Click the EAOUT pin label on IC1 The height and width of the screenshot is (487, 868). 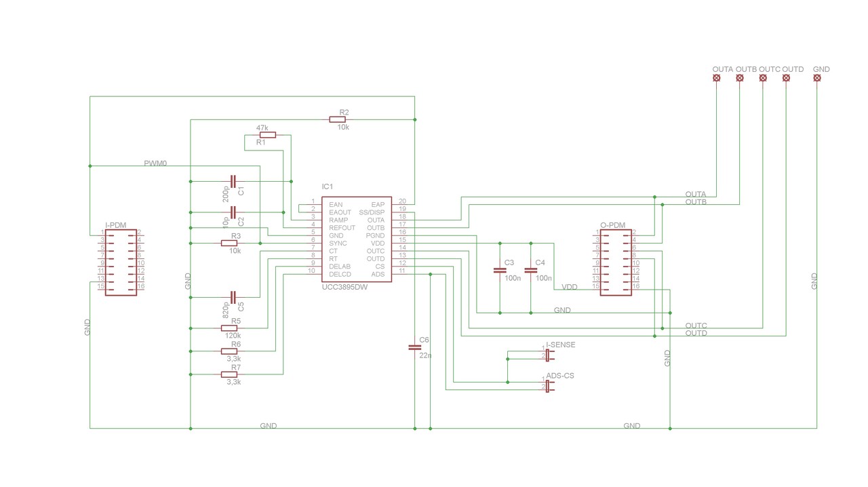pyautogui.click(x=340, y=212)
